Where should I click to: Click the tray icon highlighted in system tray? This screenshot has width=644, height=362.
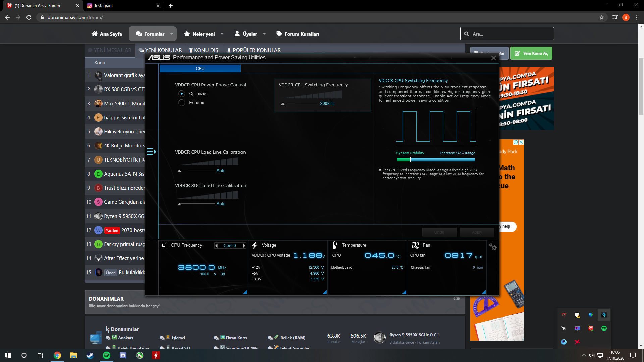[x=604, y=315]
